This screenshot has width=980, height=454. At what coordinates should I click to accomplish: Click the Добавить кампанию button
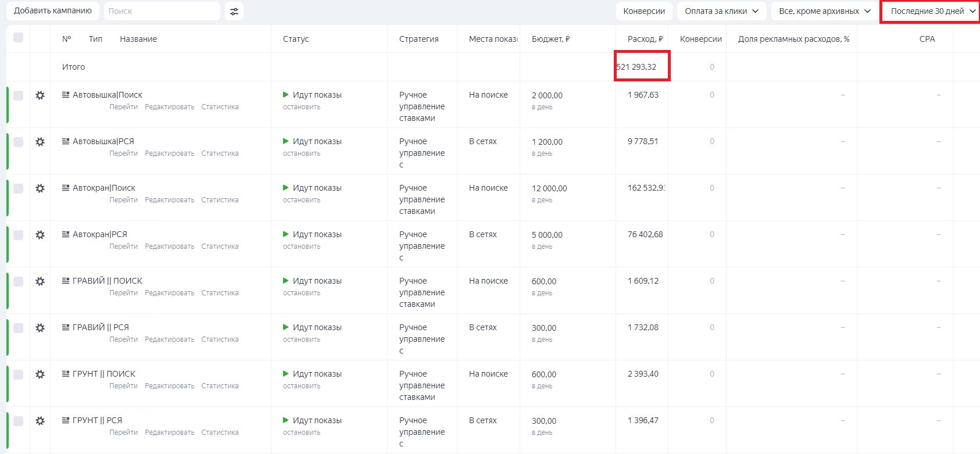coord(53,11)
